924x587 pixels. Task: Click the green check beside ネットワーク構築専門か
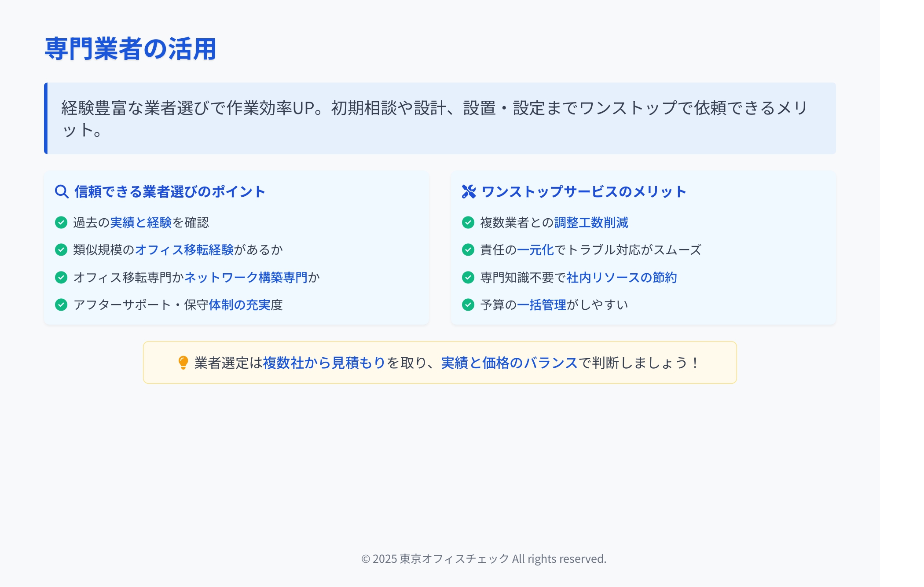pos(61,277)
